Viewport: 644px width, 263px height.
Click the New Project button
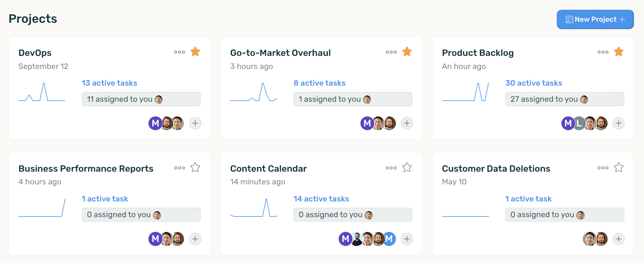click(595, 19)
